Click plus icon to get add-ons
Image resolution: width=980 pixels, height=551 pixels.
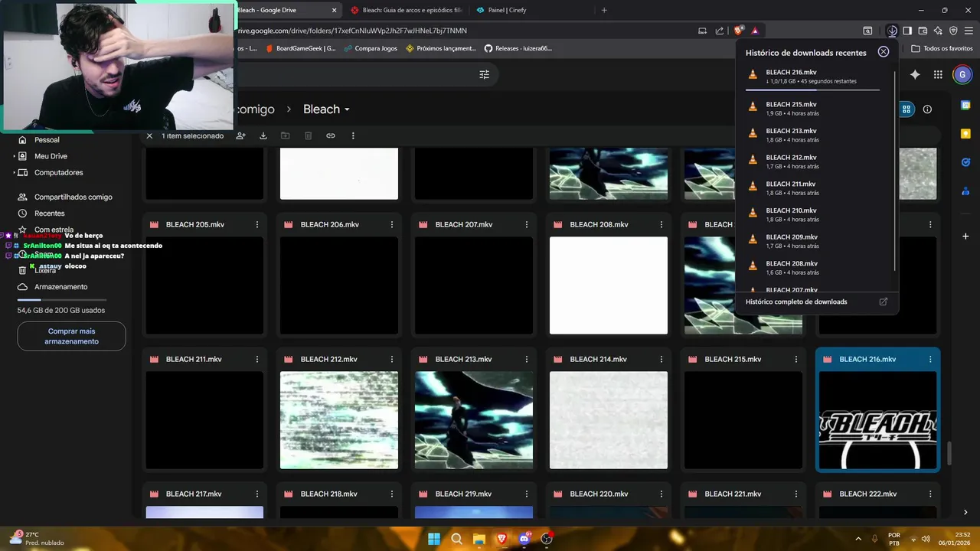pos(965,236)
